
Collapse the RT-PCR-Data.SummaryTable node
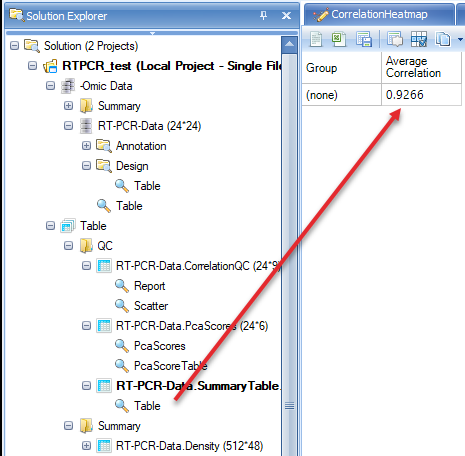[x=86, y=386]
